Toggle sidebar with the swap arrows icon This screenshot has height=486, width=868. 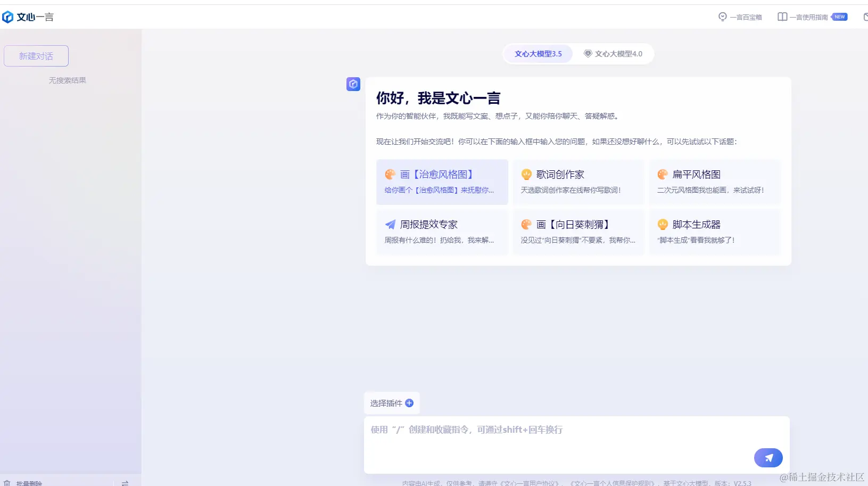125,483
